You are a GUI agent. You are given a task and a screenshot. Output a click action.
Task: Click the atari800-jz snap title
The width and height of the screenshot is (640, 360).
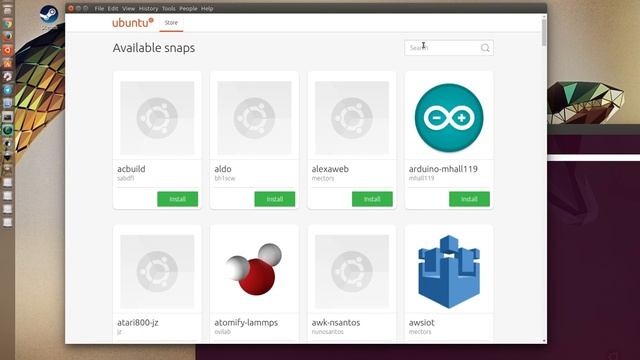pyautogui.click(x=138, y=322)
